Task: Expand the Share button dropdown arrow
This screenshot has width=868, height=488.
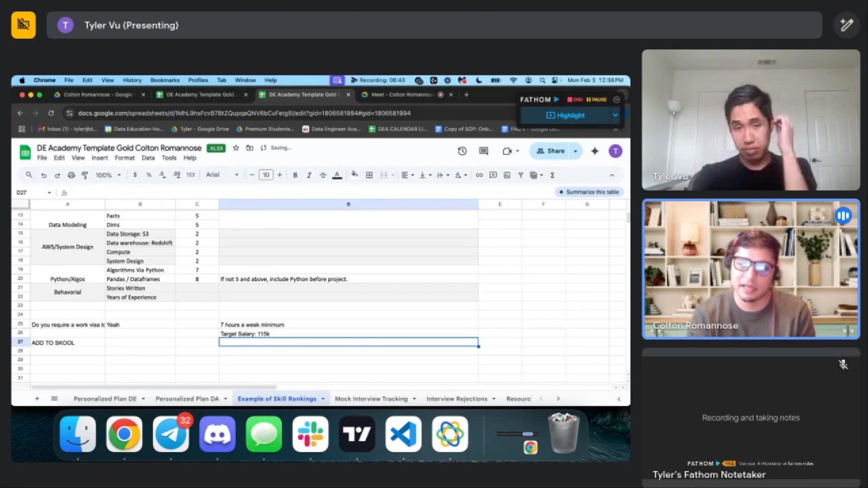Action: [576, 151]
